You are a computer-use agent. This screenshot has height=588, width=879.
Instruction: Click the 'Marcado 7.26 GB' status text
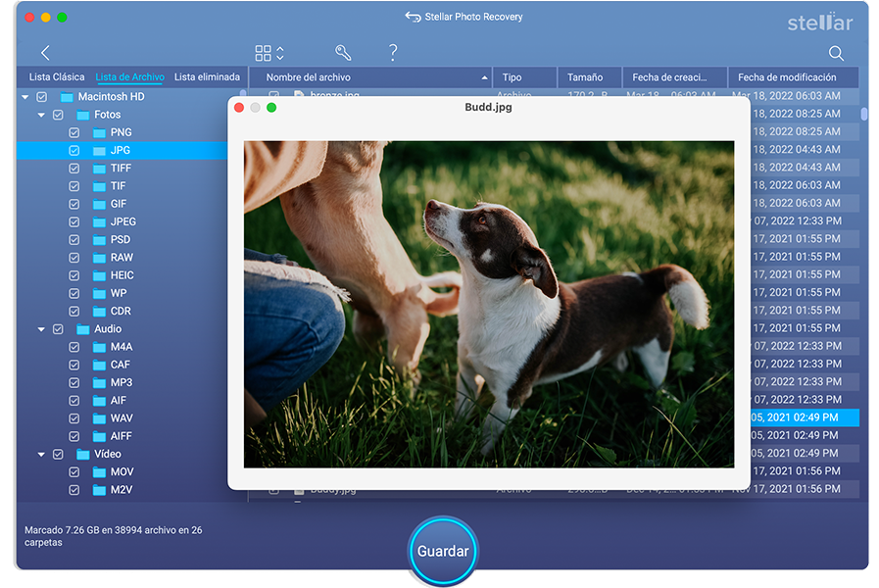(x=114, y=536)
